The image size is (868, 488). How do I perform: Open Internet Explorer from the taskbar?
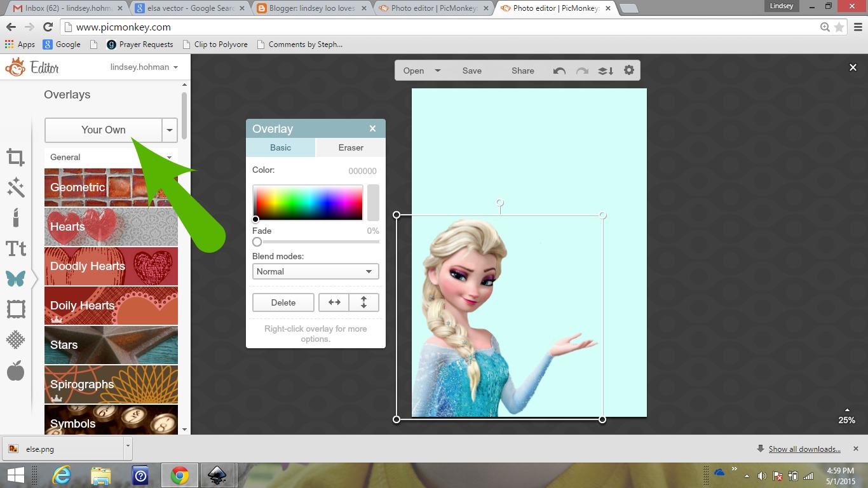62,475
